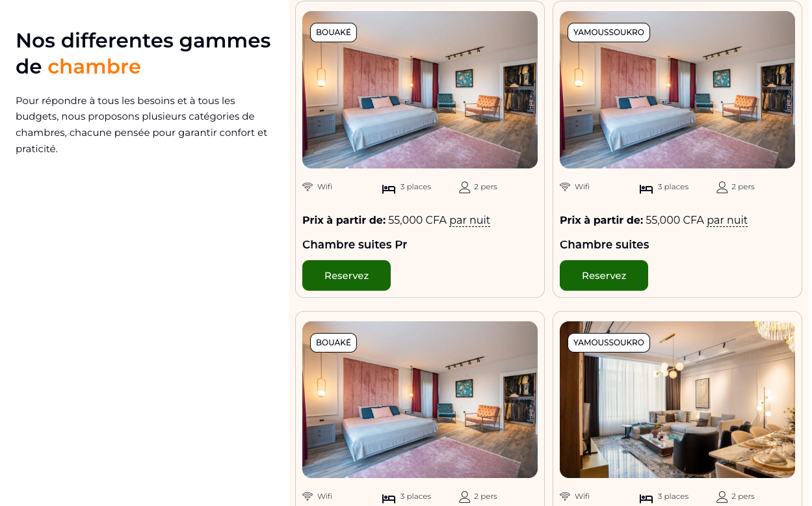Viewport: 812px width, 506px height.
Task: Click the Wifi icon in Chambre suites card
Action: click(x=565, y=187)
